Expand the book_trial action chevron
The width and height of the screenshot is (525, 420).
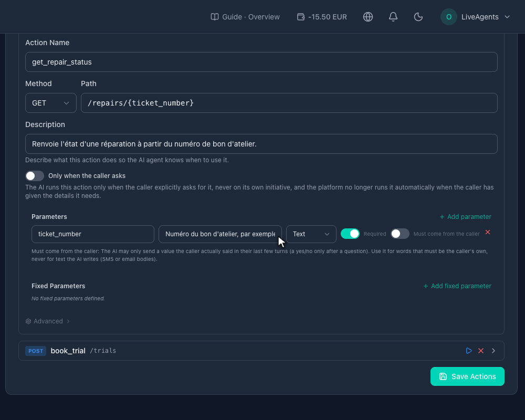(493, 351)
